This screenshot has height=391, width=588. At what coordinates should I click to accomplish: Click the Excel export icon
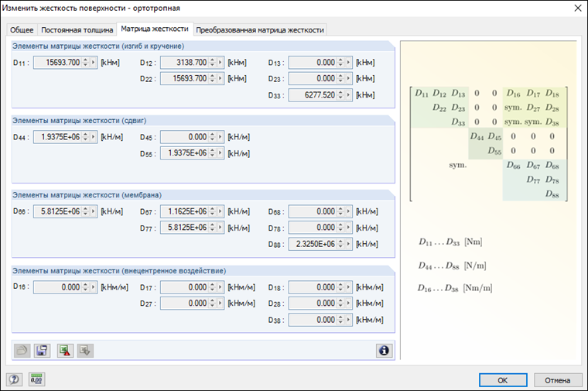65,351
